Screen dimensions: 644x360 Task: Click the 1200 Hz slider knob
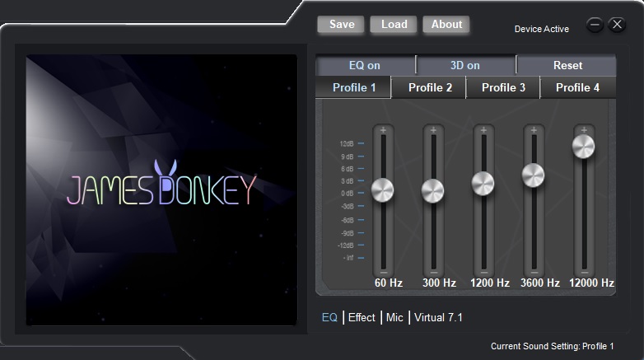point(483,183)
